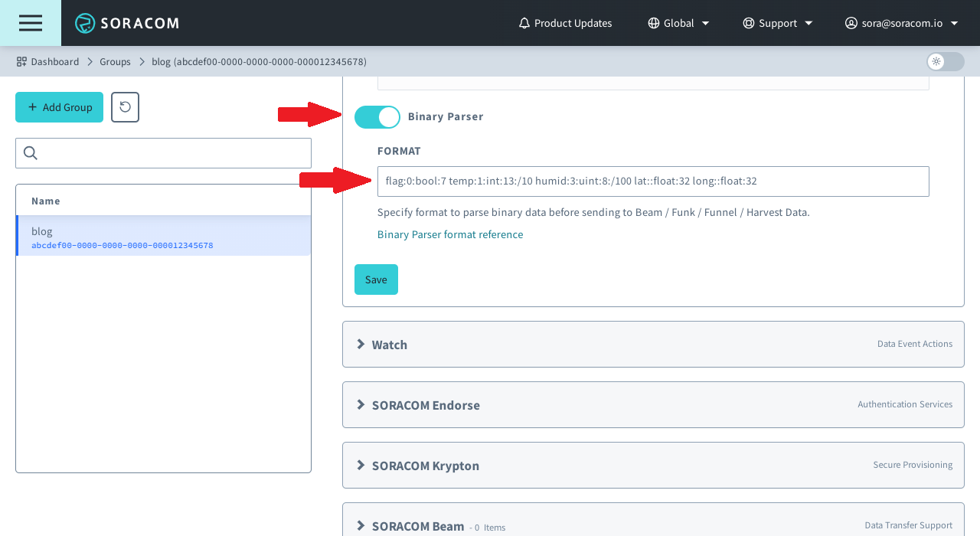Click the user account avatar icon

(x=851, y=23)
